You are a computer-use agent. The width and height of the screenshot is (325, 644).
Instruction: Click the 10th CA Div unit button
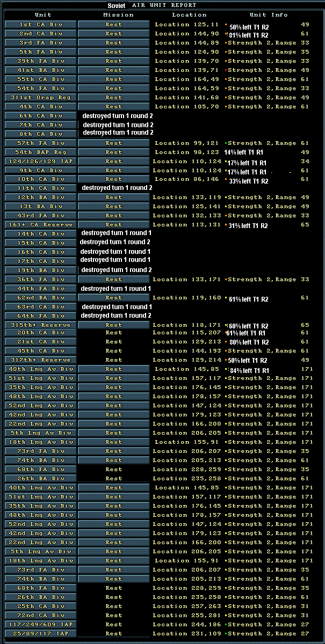pyautogui.click(x=41, y=179)
